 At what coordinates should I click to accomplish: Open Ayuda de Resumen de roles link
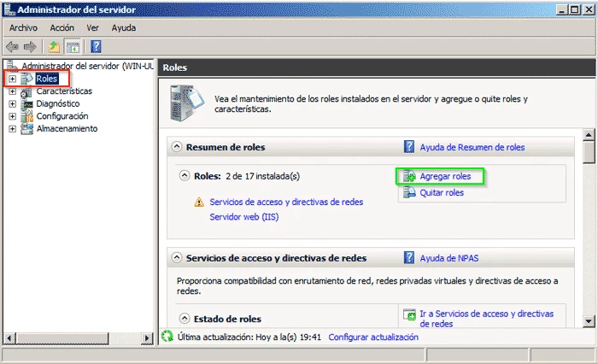pyautogui.click(x=472, y=147)
